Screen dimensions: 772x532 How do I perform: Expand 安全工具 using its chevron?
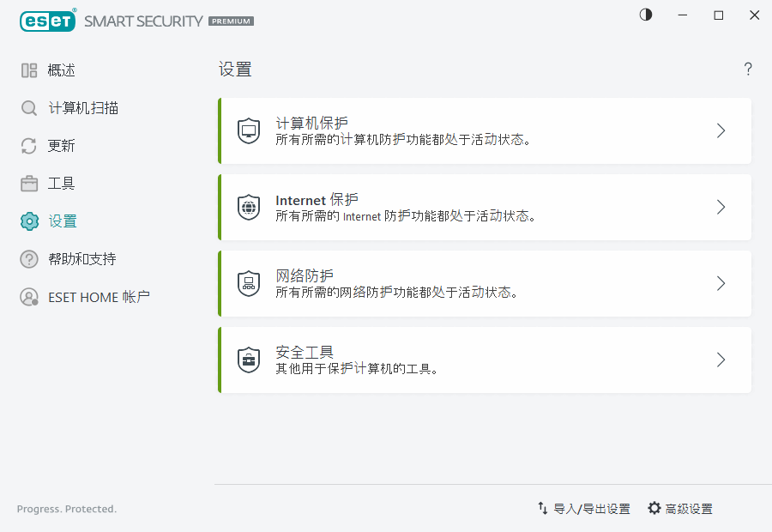[721, 360]
